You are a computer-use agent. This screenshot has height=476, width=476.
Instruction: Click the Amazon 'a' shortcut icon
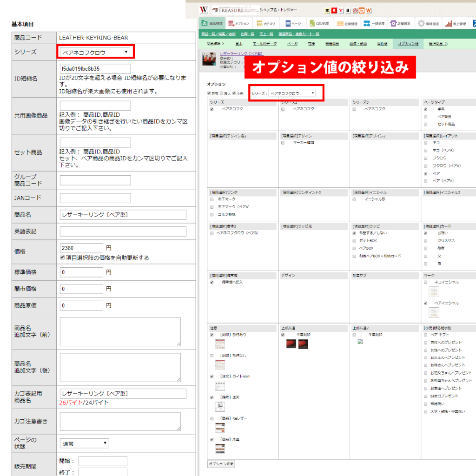[348, 11]
